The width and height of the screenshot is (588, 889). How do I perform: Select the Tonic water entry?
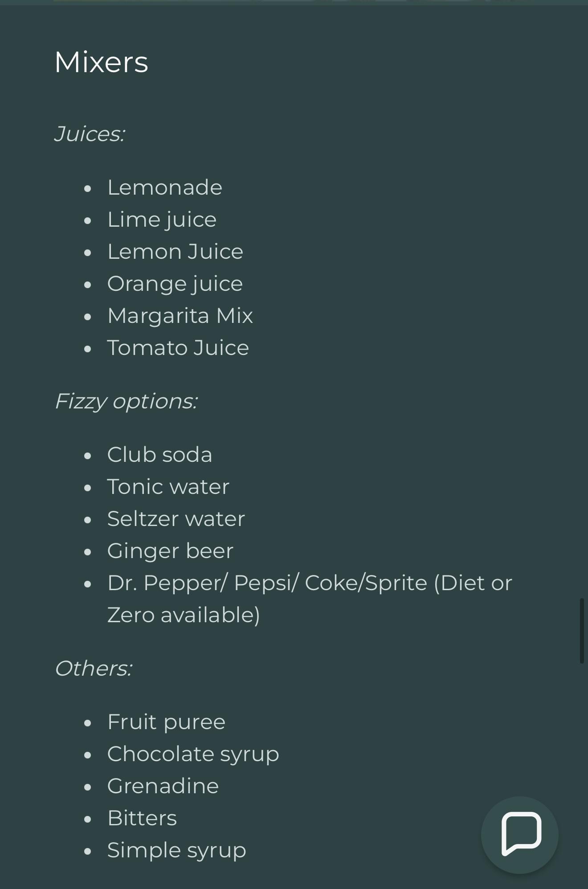click(168, 487)
